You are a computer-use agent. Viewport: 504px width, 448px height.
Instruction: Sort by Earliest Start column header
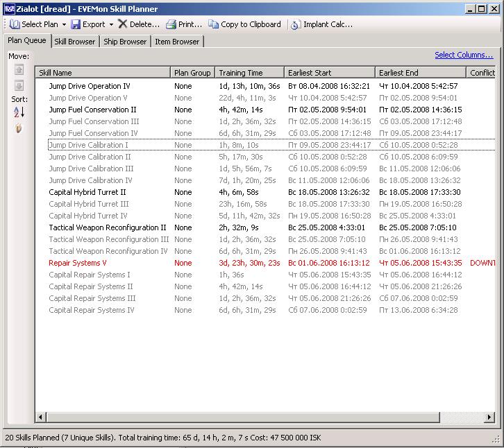click(x=330, y=73)
